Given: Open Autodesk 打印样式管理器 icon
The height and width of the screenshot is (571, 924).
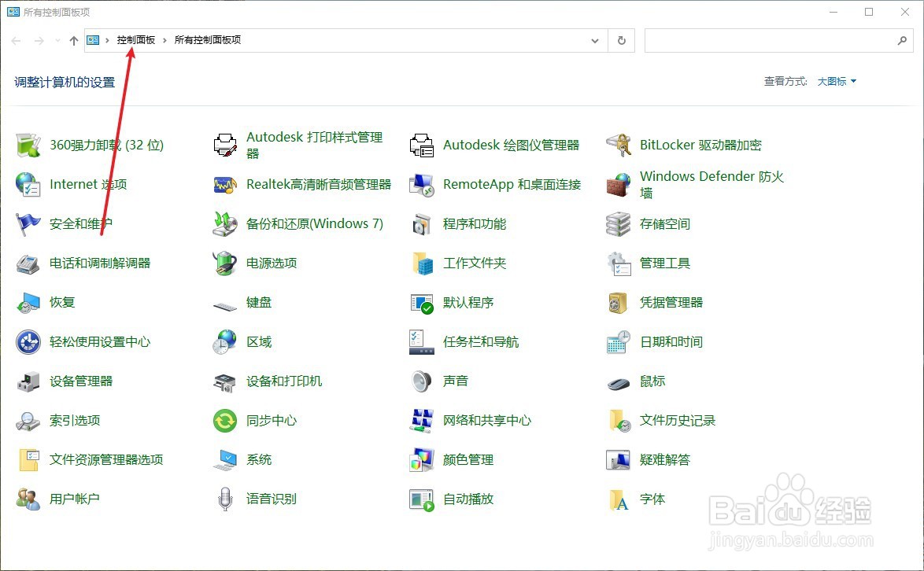Looking at the screenshot, I should (x=225, y=146).
